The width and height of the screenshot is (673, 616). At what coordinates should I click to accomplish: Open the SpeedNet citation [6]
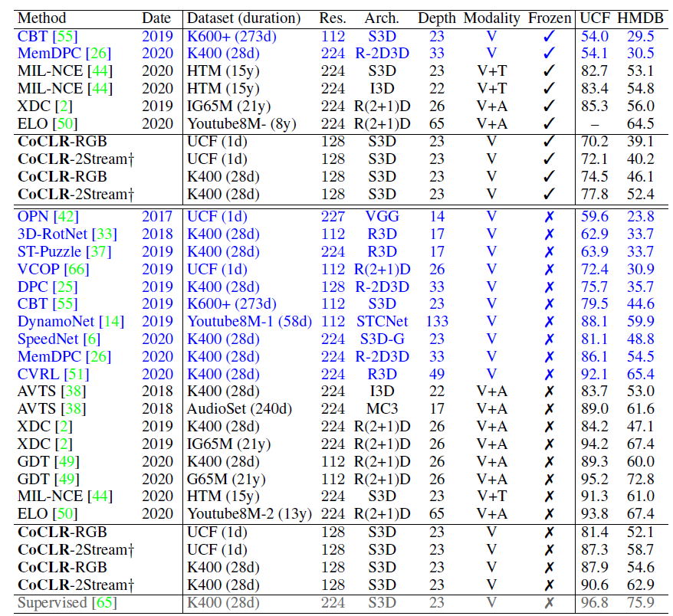[x=93, y=339]
